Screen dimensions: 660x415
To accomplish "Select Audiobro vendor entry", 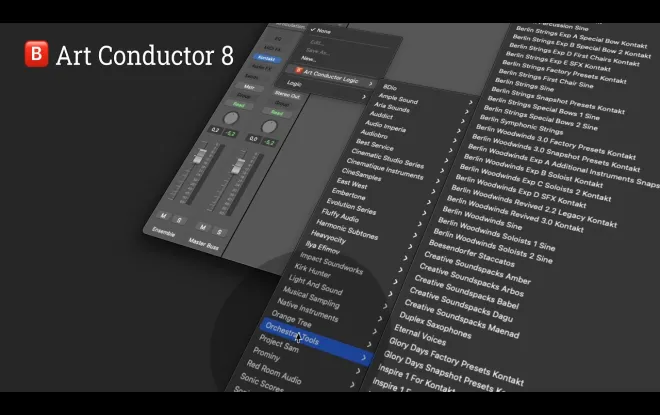I will tap(374, 134).
